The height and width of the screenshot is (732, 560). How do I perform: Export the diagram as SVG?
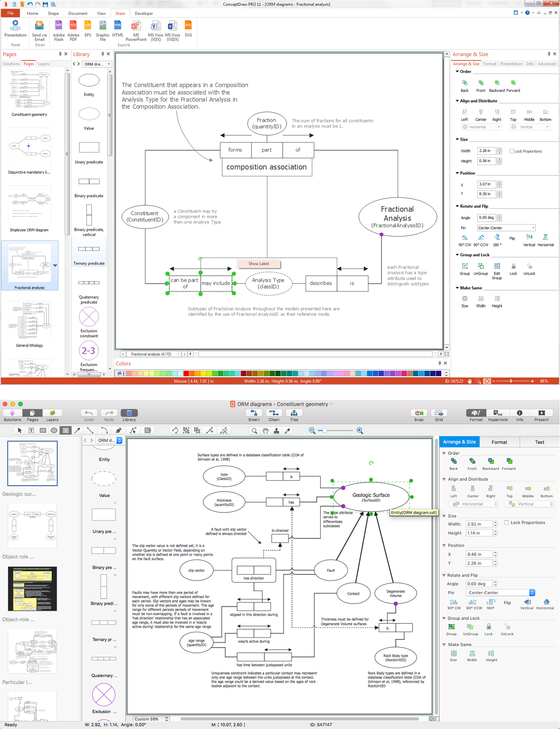click(x=188, y=28)
